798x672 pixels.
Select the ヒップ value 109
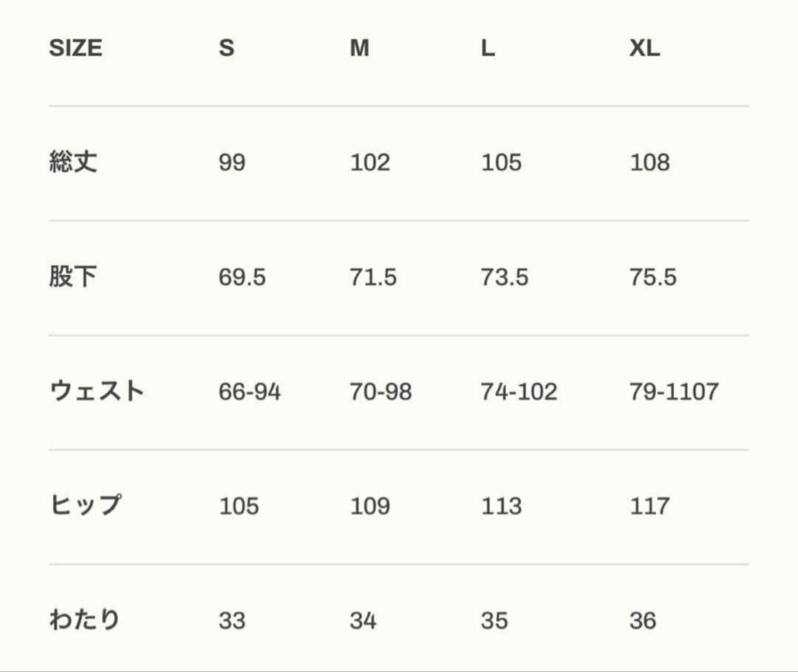(x=370, y=507)
